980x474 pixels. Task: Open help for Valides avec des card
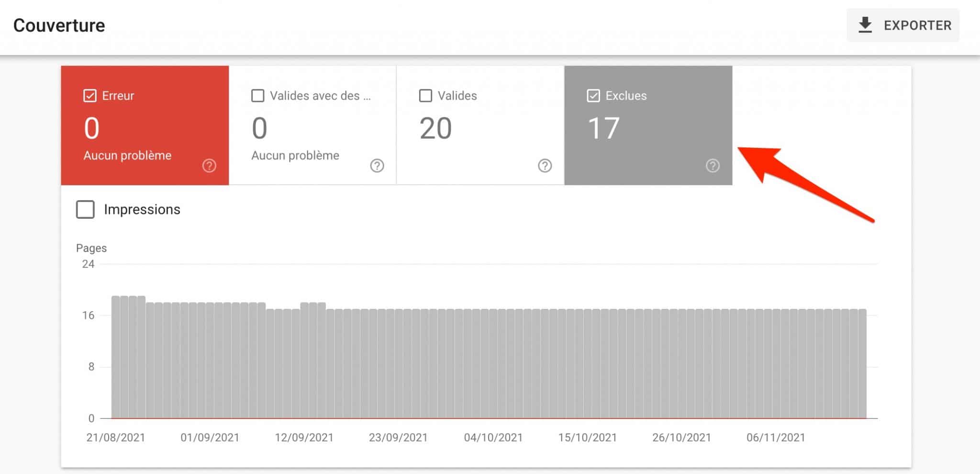(x=378, y=166)
